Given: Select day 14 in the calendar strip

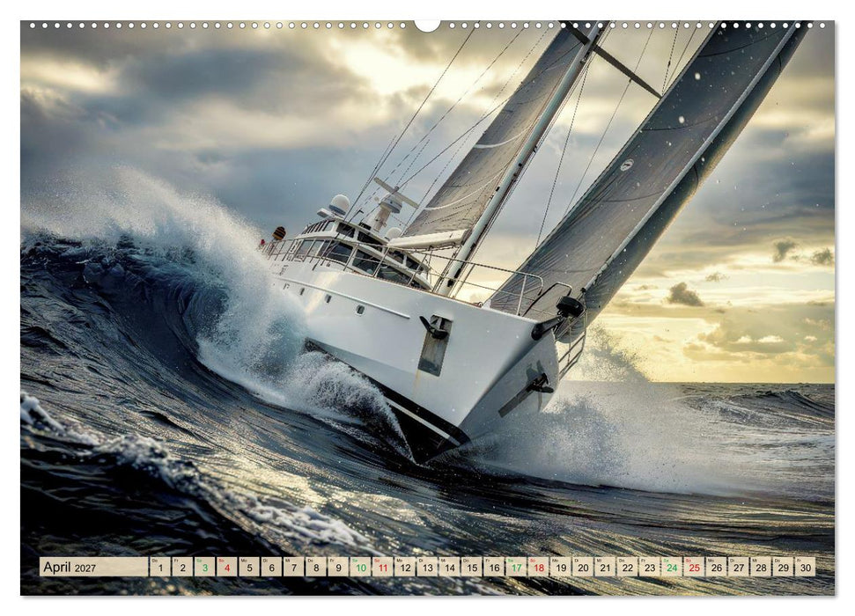Looking at the screenshot, I should [x=449, y=567].
